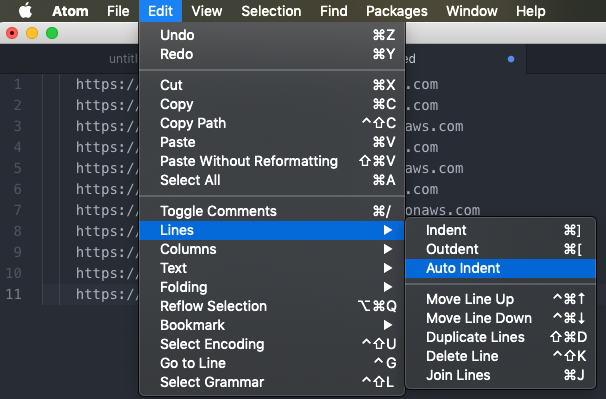The image size is (606, 399).
Task: Select Cut in the Edit menu
Action: tap(272, 85)
